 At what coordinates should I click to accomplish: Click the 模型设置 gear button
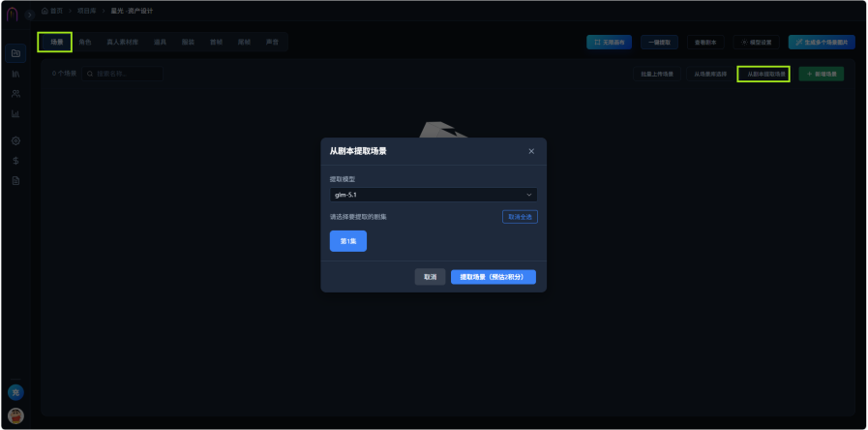pos(756,42)
